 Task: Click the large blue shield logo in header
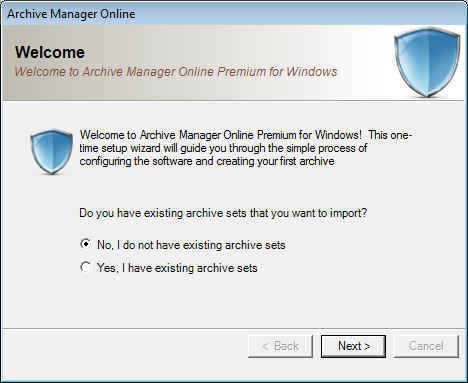pos(427,62)
